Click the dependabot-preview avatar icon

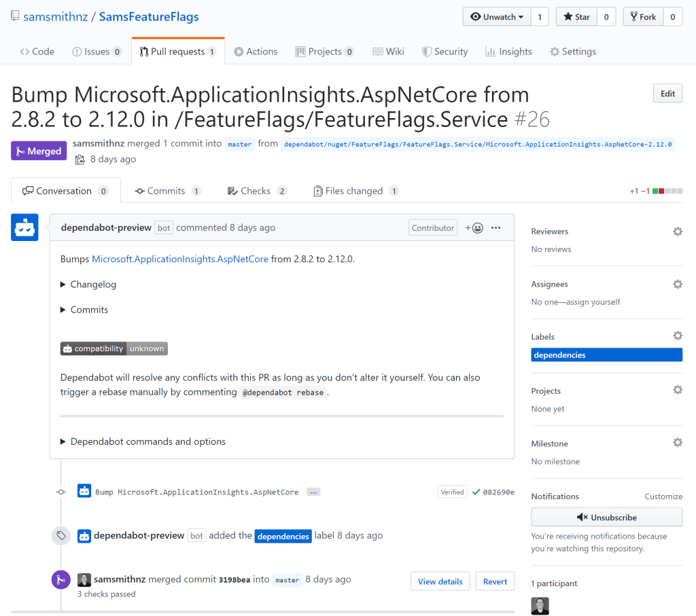click(24, 228)
